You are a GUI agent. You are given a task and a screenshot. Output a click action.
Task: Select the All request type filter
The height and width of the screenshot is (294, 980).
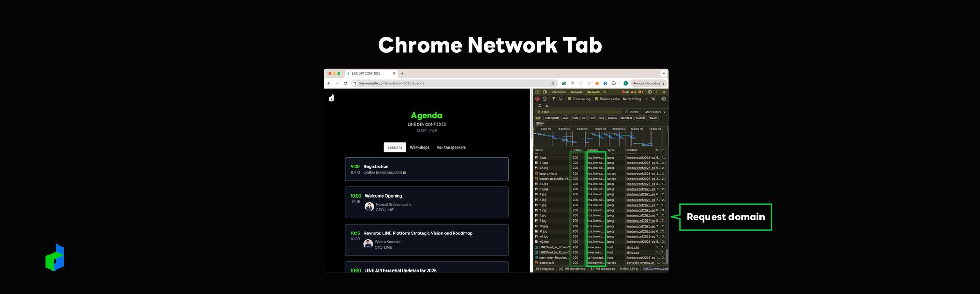point(537,118)
